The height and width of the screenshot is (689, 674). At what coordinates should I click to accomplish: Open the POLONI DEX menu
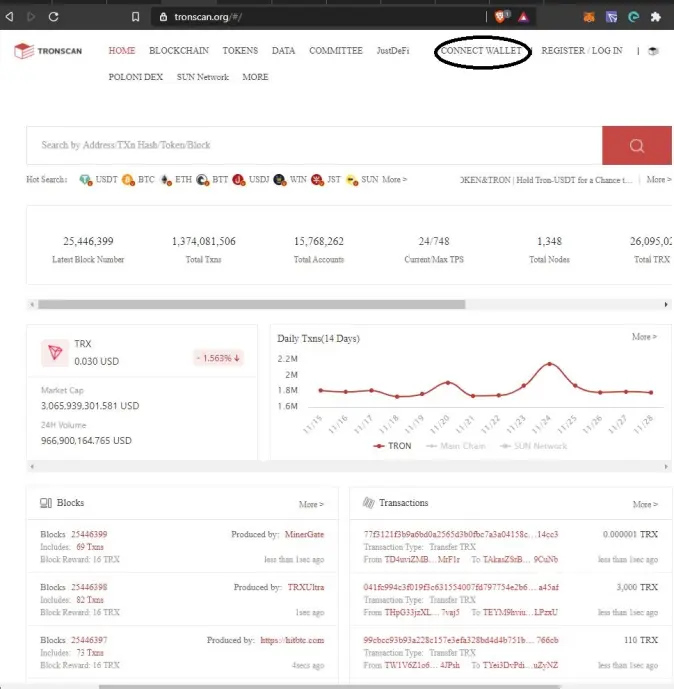[136, 77]
